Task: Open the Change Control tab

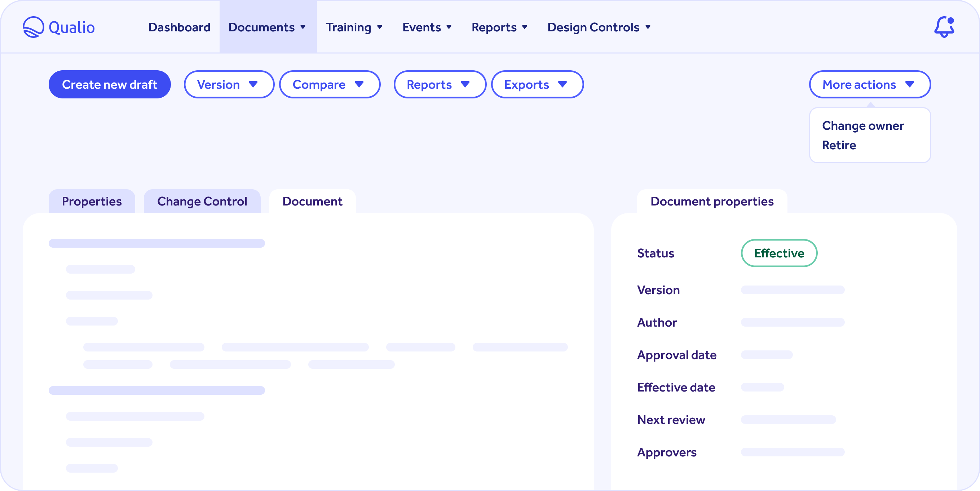Action: (x=202, y=201)
